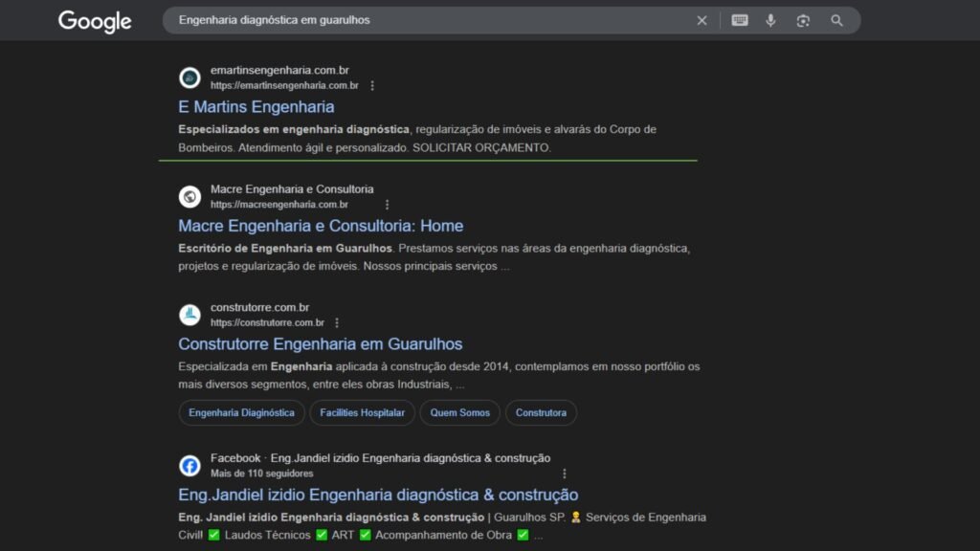Image resolution: width=980 pixels, height=551 pixels.
Task: Open more options for emartinsengenharia result
Action: tap(372, 86)
